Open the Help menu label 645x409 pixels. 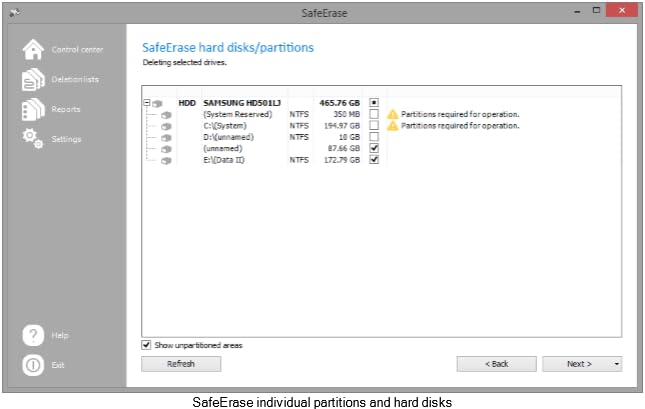point(60,335)
